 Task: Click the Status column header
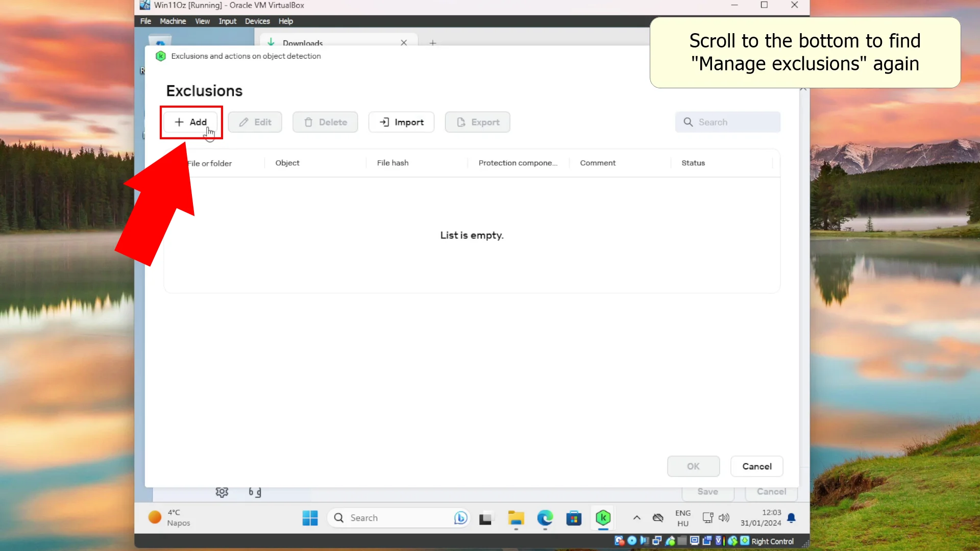pos(693,163)
